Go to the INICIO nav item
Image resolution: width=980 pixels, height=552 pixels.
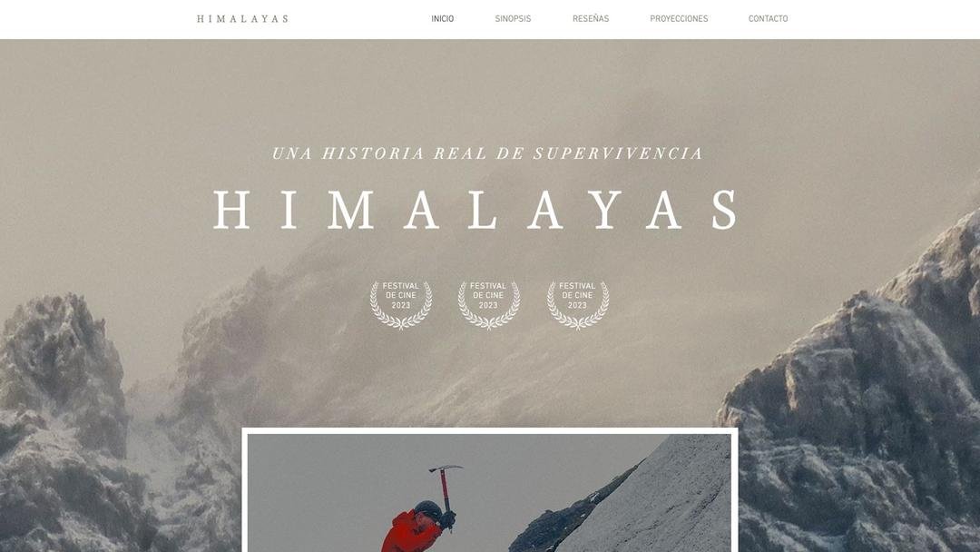tap(443, 19)
